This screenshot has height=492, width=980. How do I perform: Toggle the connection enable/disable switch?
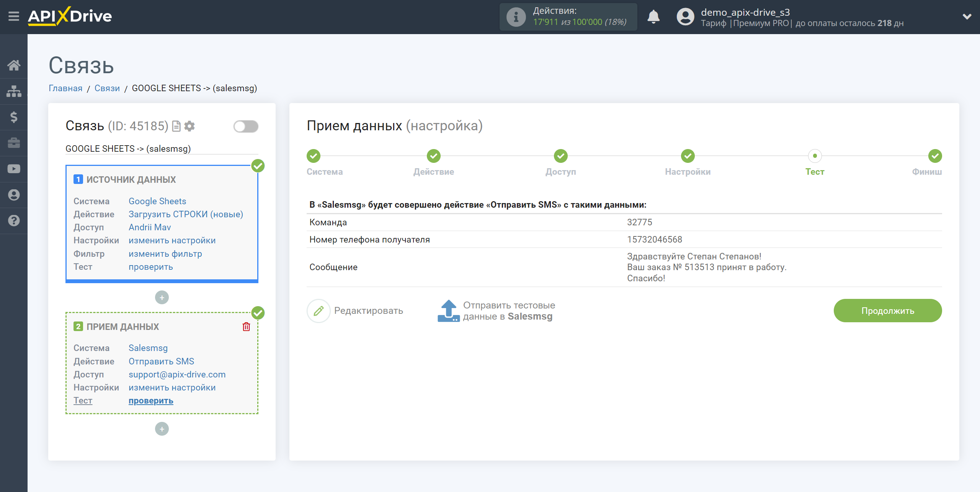pyautogui.click(x=245, y=126)
